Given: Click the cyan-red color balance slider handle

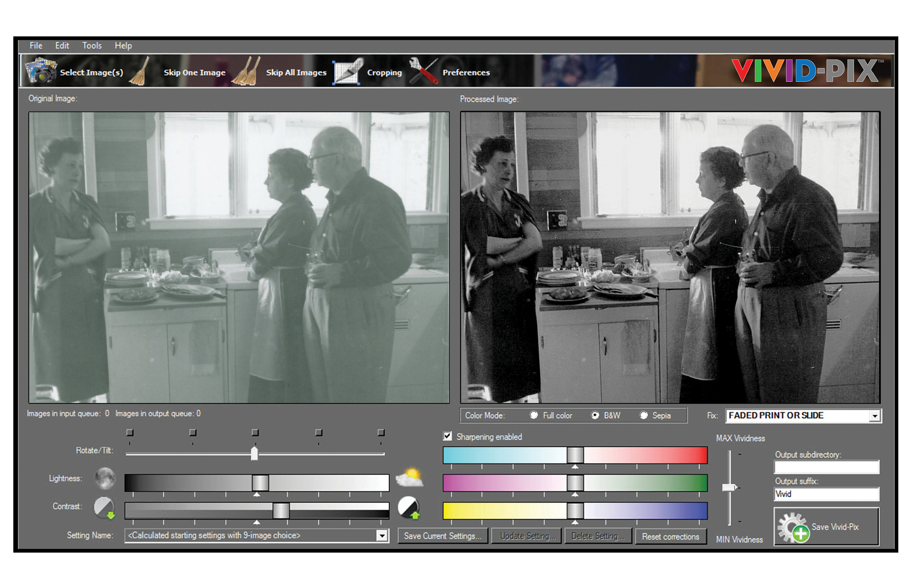Looking at the screenshot, I should pyautogui.click(x=575, y=455).
